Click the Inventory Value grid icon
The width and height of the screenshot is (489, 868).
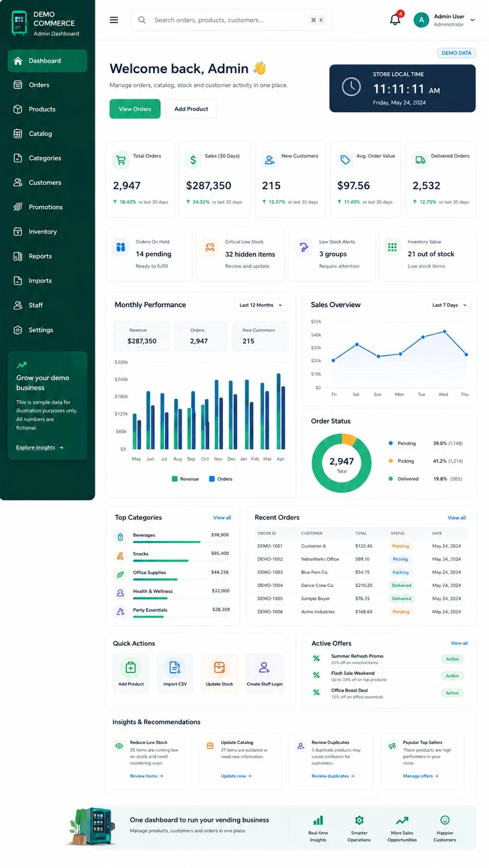tap(392, 247)
